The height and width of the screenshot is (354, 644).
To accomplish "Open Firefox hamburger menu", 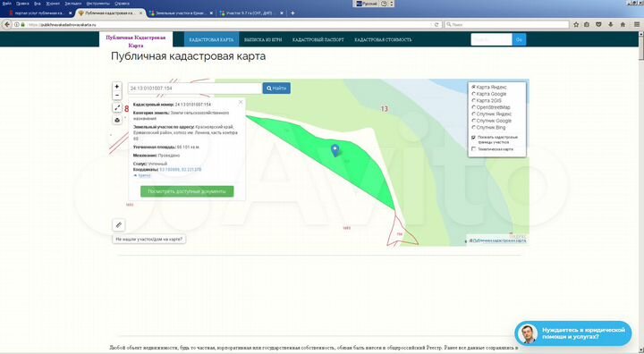I will pos(637,25).
